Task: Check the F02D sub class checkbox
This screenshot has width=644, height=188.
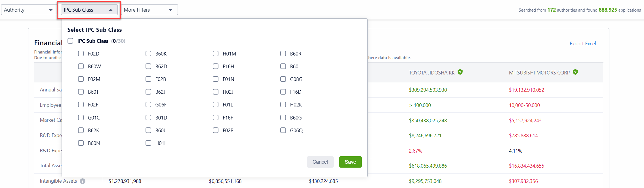Action: 81,54
